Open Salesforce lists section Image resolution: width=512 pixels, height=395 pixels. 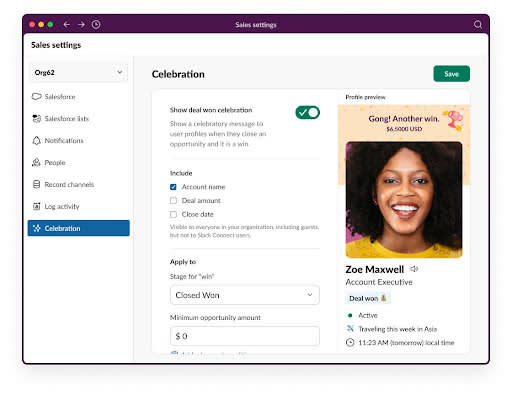pos(79,119)
